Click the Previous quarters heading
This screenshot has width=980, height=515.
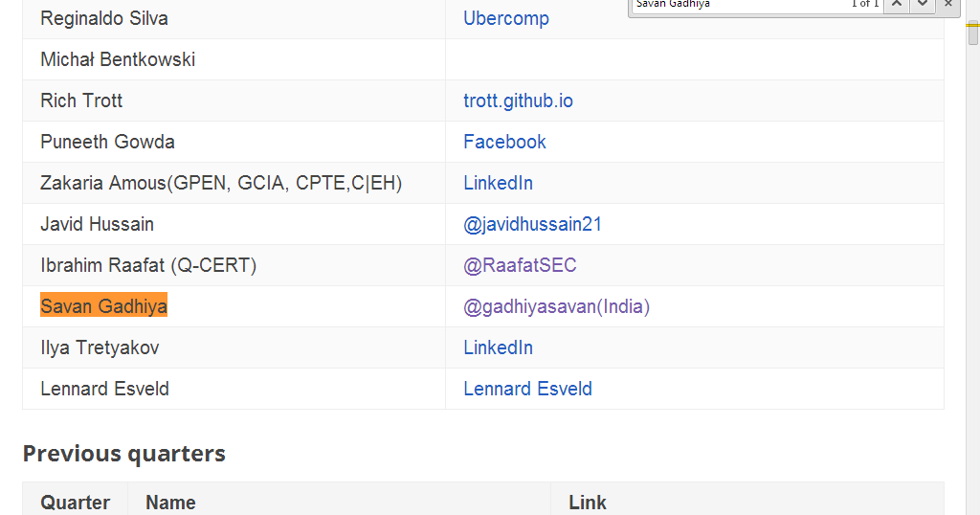click(x=123, y=453)
